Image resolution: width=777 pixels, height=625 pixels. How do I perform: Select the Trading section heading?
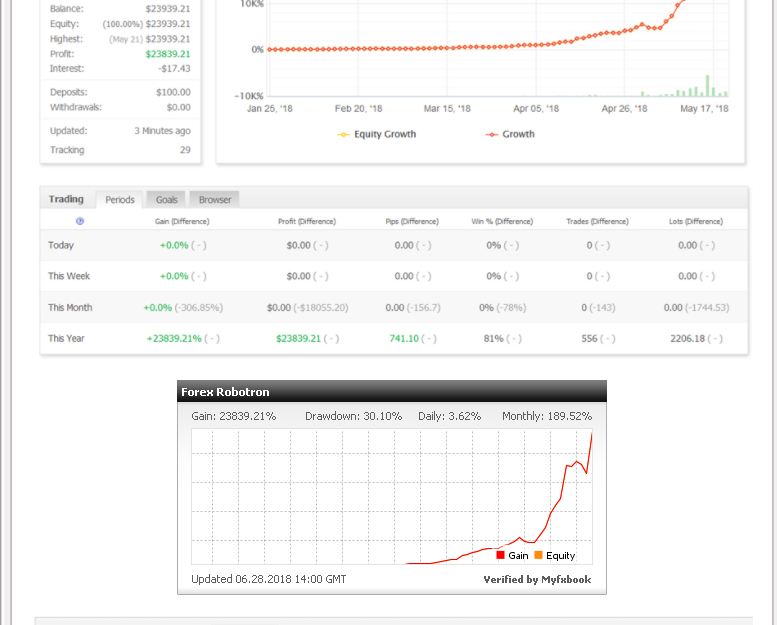click(66, 199)
